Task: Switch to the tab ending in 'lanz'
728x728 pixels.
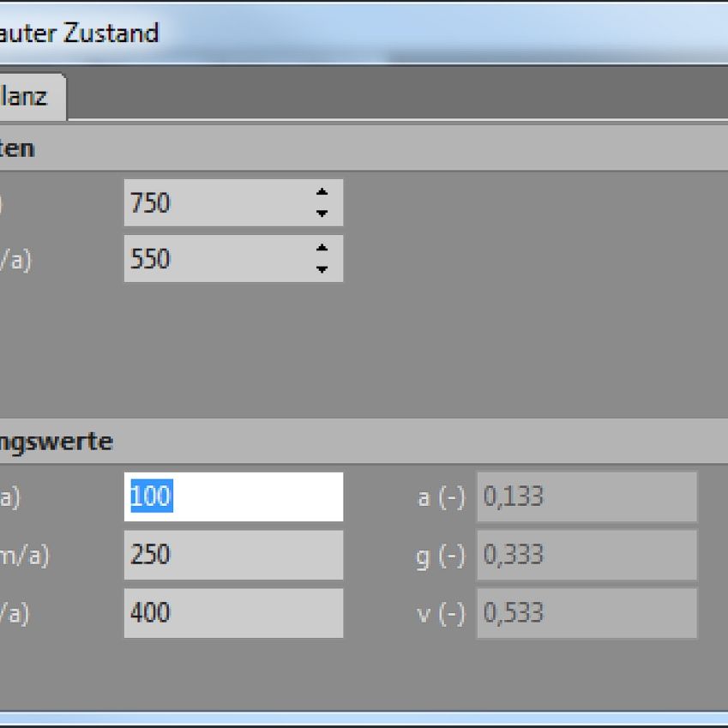Action: click(x=27, y=96)
